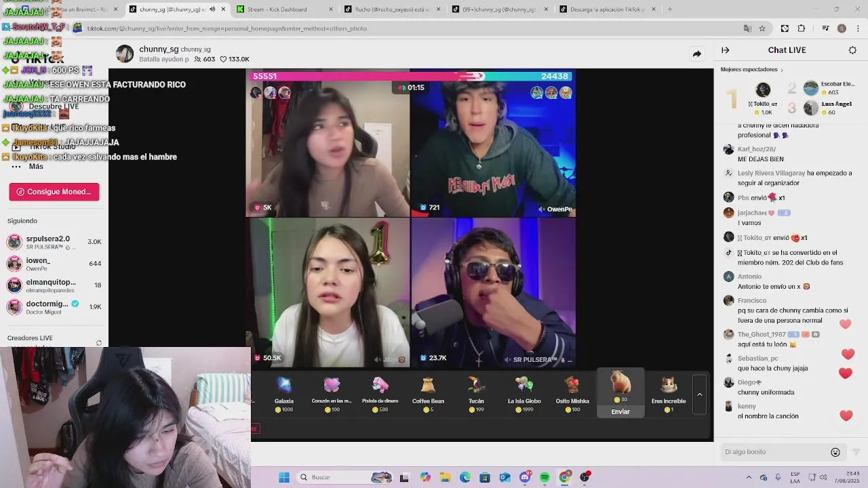Open elmanquitop... followed account
Screen dimensions: 868x488
54,285
